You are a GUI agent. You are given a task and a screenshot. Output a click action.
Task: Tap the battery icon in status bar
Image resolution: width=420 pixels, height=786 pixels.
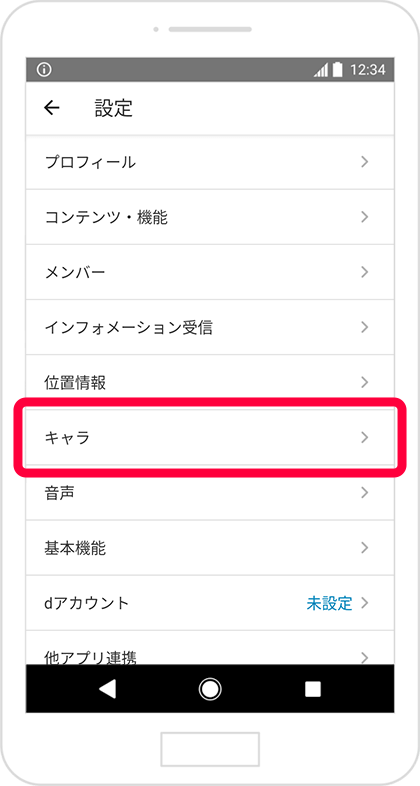[338, 69]
